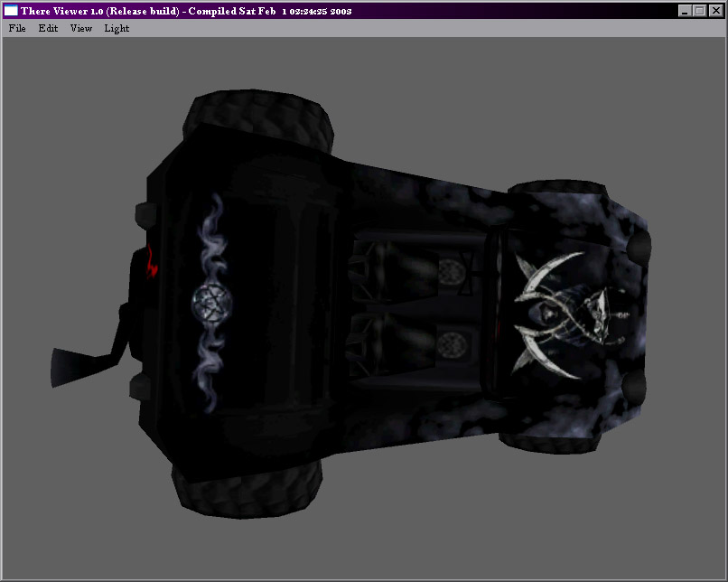Click the There Viewer title bar icon
Screen dimensions: 728x582
click(11, 11)
